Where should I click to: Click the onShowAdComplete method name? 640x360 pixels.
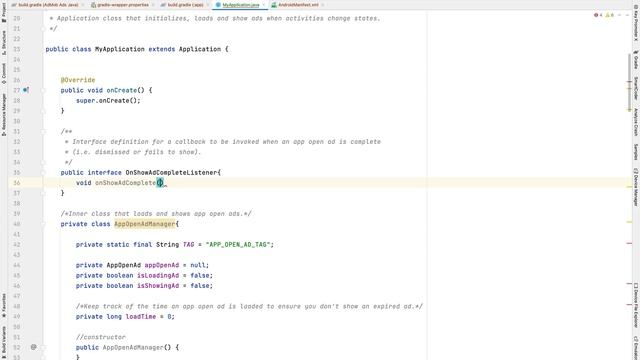click(126, 183)
